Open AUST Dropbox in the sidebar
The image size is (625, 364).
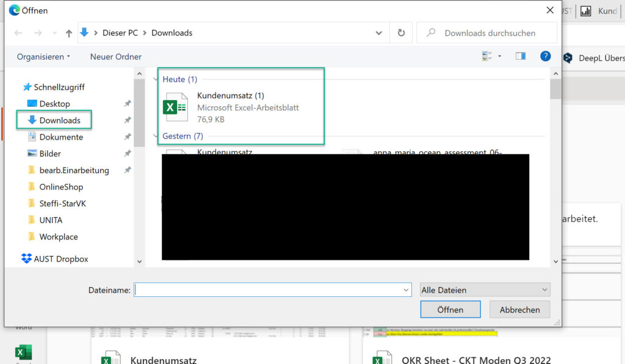[x=60, y=259]
